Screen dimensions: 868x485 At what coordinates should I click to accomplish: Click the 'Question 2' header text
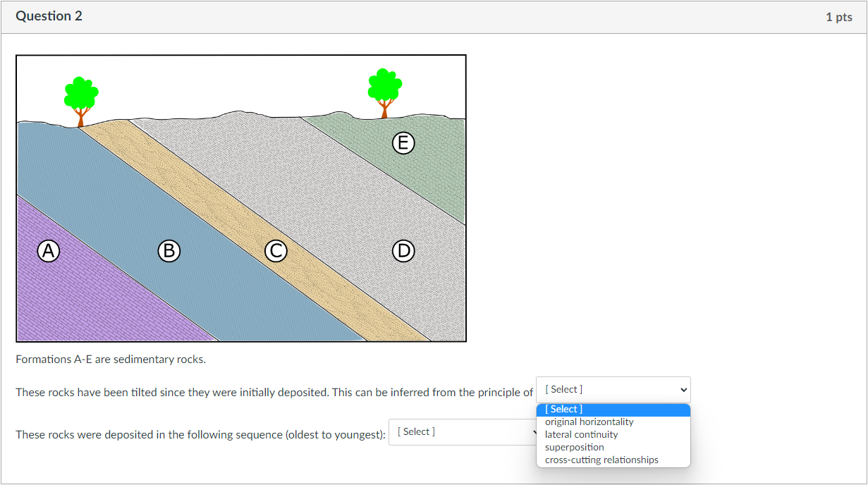click(x=49, y=16)
